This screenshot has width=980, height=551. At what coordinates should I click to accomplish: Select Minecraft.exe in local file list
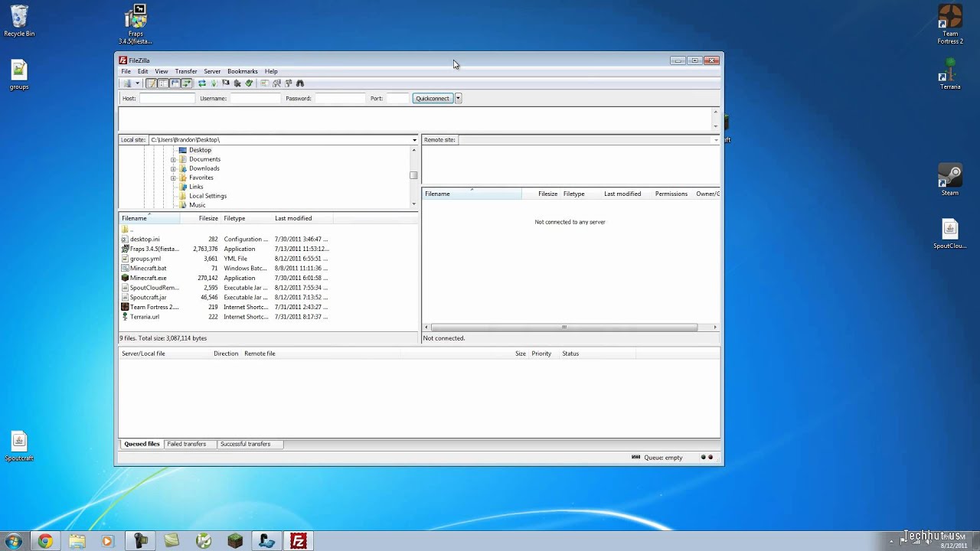point(148,278)
